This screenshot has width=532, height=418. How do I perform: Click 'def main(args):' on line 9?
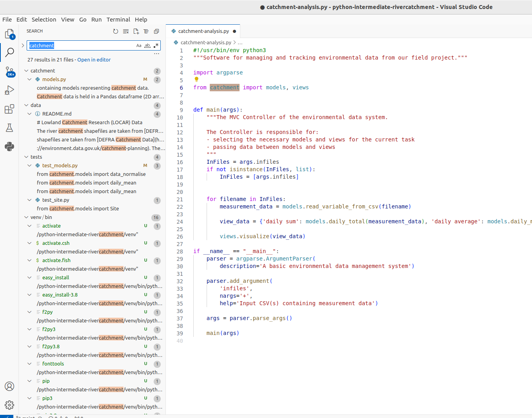(x=218, y=110)
